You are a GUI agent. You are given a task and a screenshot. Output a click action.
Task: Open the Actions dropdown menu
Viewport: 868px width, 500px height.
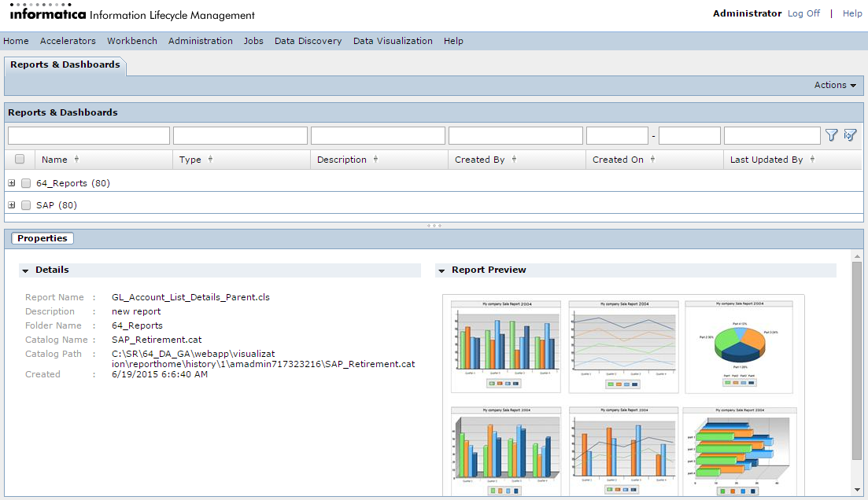[x=835, y=85]
